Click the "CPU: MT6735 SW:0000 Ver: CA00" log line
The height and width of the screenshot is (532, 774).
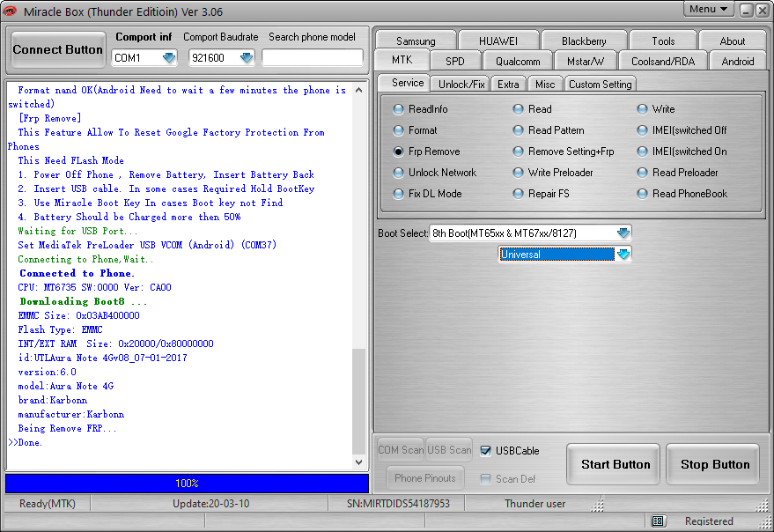click(x=95, y=287)
